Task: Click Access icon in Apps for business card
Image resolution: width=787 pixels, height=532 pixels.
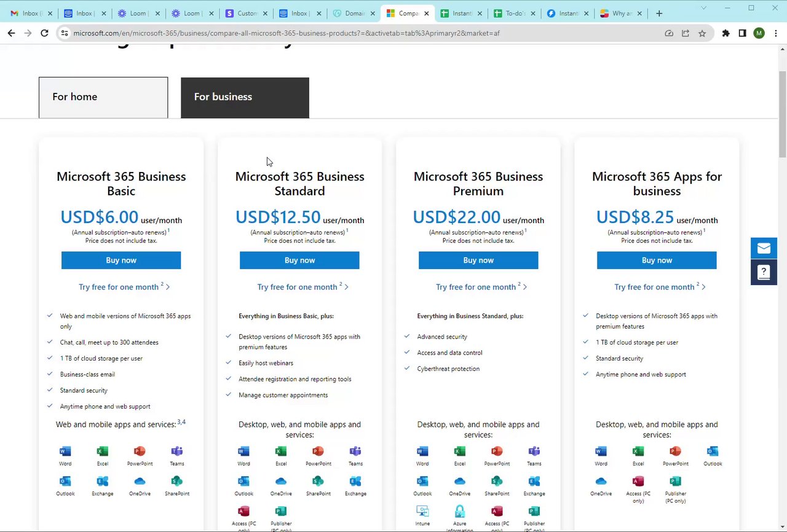Action: (x=638, y=481)
